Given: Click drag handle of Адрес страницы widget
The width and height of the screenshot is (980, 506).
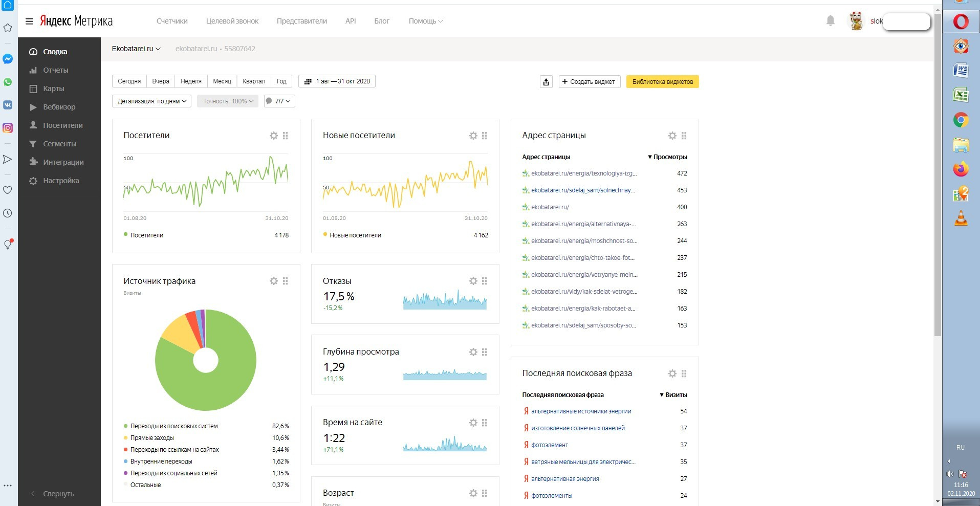Looking at the screenshot, I should (684, 136).
